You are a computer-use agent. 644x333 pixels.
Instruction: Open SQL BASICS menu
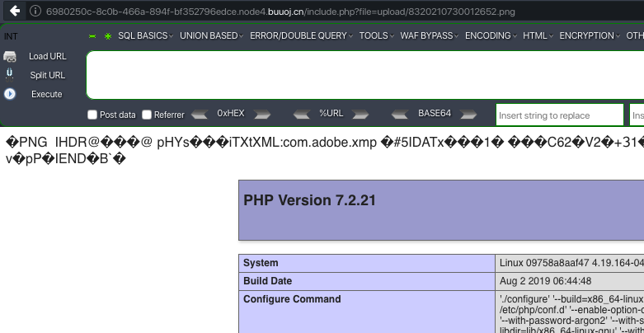tap(145, 35)
